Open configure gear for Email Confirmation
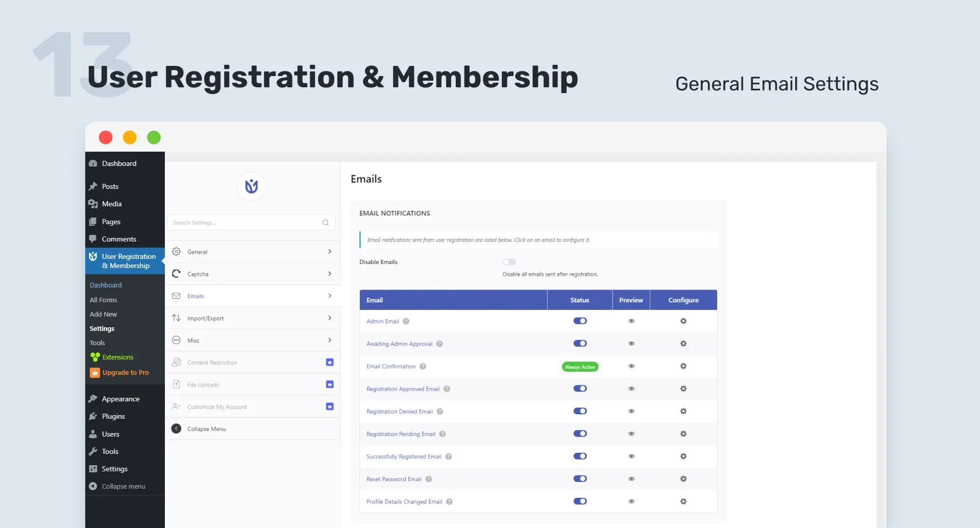The height and width of the screenshot is (528, 980). [683, 366]
